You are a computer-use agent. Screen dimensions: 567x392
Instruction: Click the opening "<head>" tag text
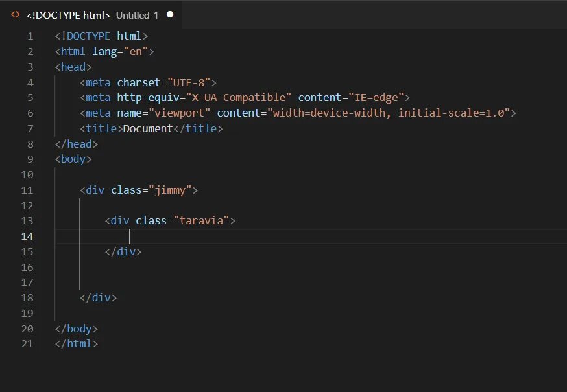[x=73, y=67]
